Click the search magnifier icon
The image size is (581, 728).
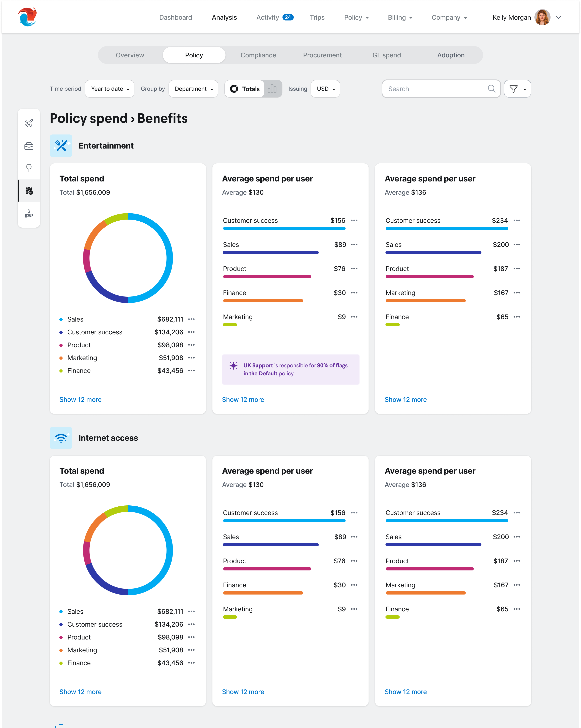[x=492, y=89]
